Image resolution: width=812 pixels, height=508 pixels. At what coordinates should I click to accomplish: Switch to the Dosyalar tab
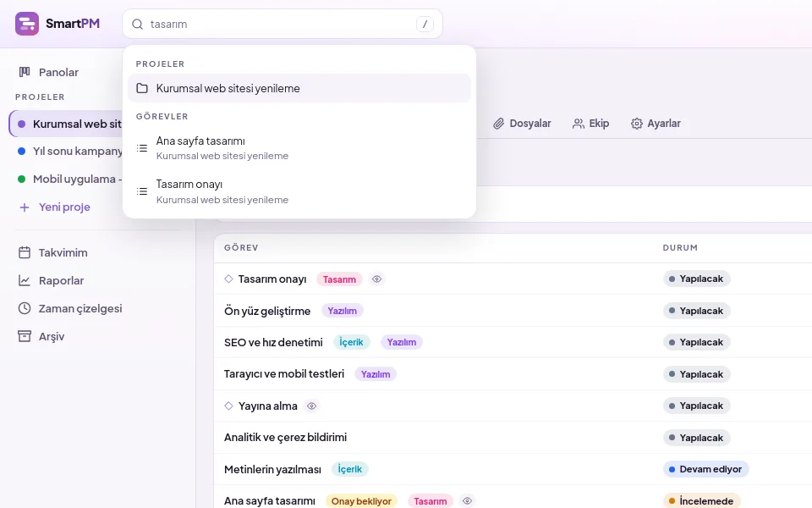point(522,124)
